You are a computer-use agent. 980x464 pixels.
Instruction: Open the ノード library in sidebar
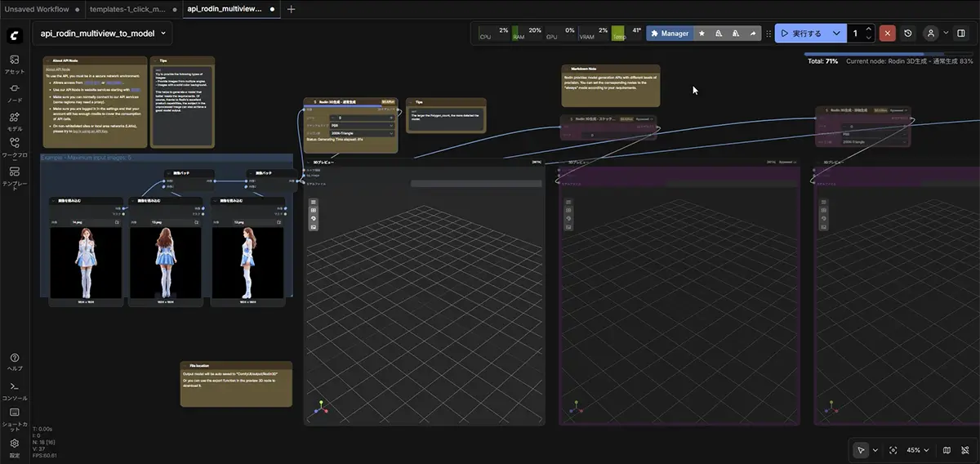click(x=14, y=91)
